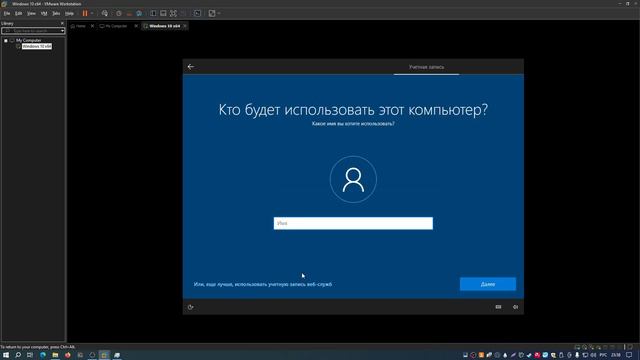Select My Computer in the Library tree
The height and width of the screenshot is (360, 640).
29,40
